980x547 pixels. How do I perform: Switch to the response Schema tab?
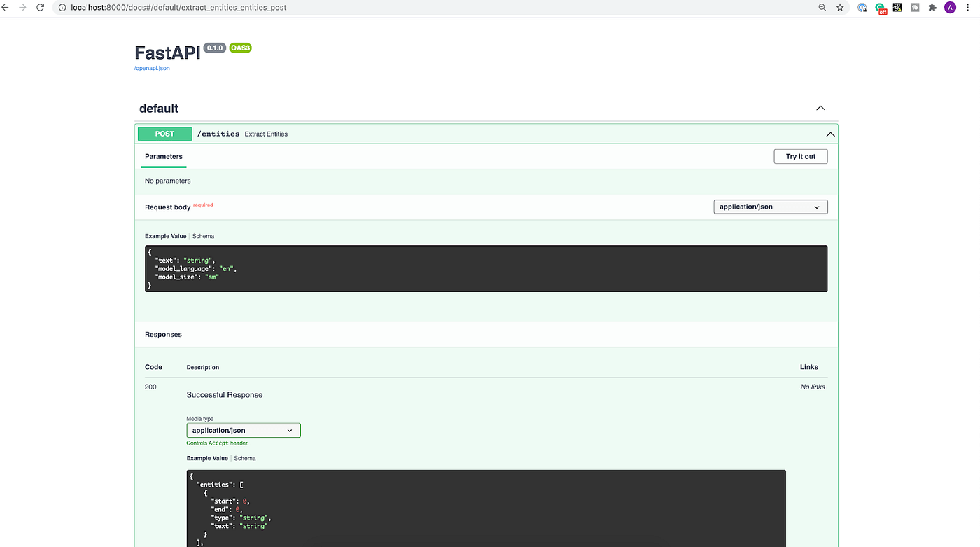(x=245, y=458)
